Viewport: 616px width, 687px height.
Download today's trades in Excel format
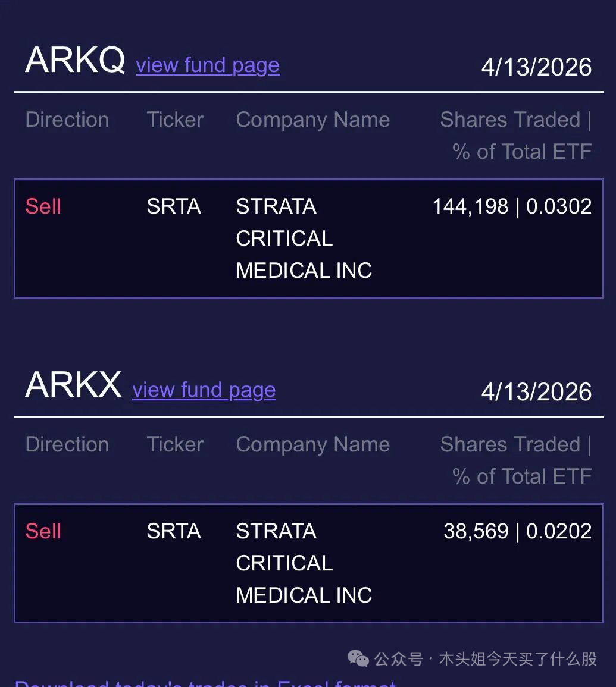(205, 683)
